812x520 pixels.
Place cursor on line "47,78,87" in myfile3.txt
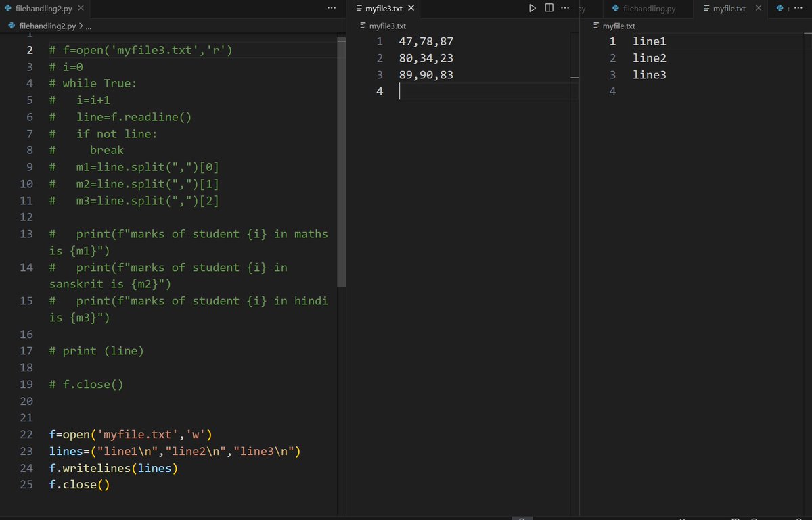(x=426, y=41)
